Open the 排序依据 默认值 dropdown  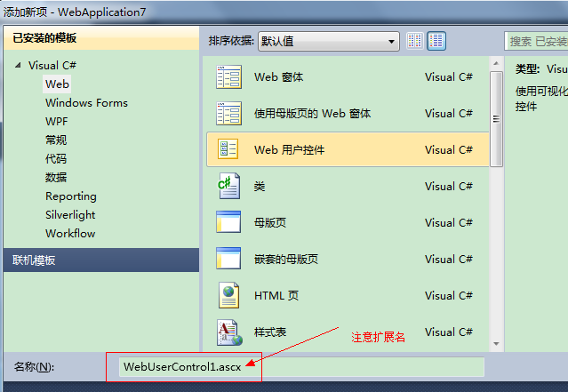pyautogui.click(x=329, y=41)
